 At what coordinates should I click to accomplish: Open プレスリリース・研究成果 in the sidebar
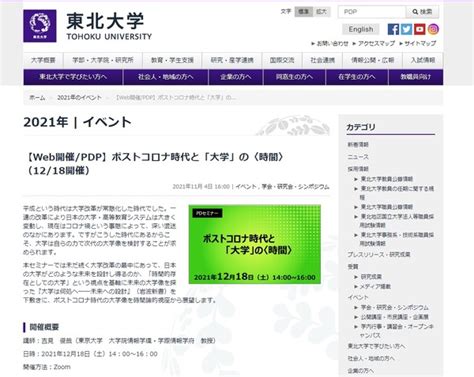(379, 255)
